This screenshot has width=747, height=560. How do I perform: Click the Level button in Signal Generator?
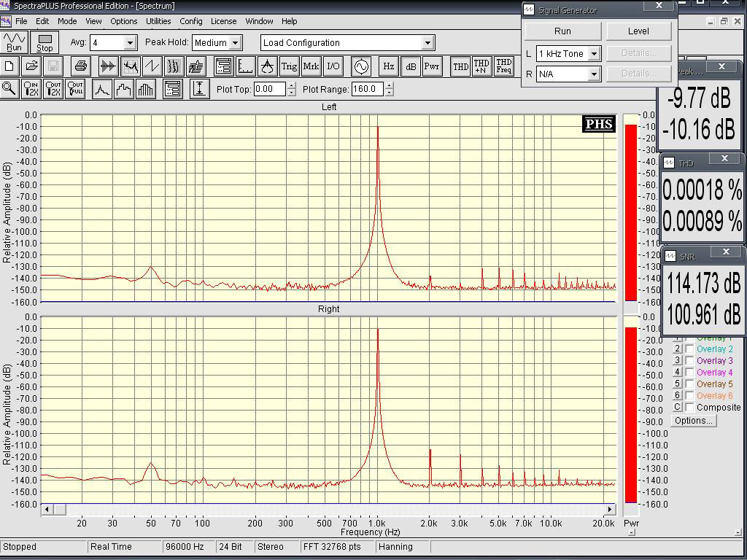click(638, 31)
